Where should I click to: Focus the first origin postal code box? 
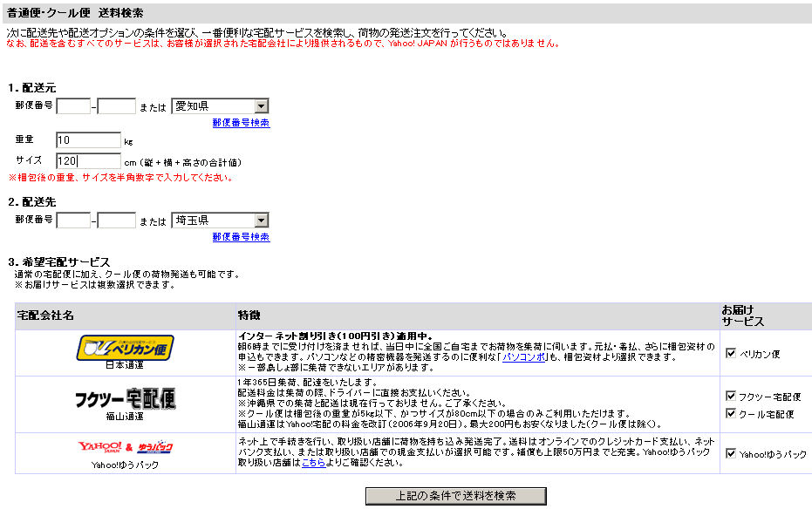(x=73, y=106)
